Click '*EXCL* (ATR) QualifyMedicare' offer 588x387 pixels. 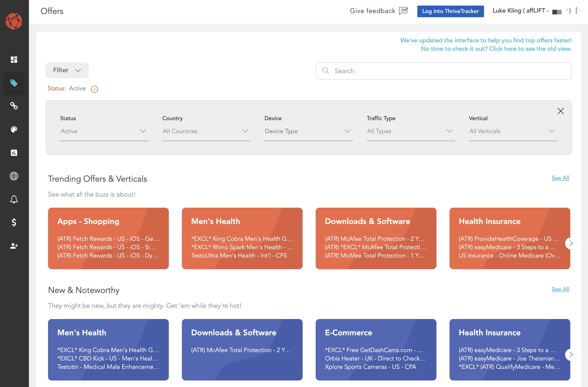pos(509,367)
